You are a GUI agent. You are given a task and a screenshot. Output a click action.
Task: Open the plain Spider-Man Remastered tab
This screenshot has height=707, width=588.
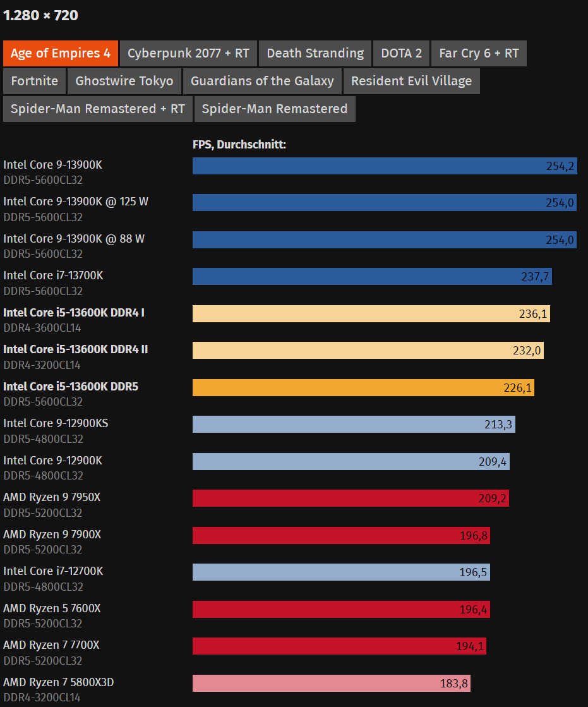275,109
